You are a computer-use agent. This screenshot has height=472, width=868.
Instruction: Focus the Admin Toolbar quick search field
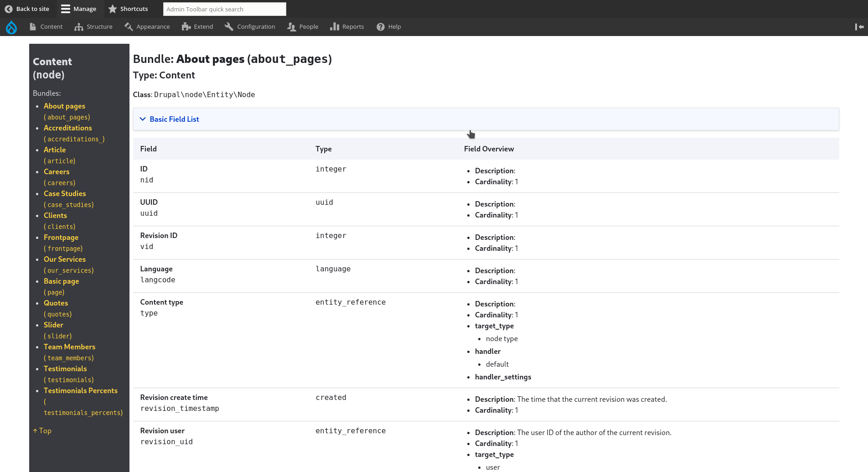[224, 9]
